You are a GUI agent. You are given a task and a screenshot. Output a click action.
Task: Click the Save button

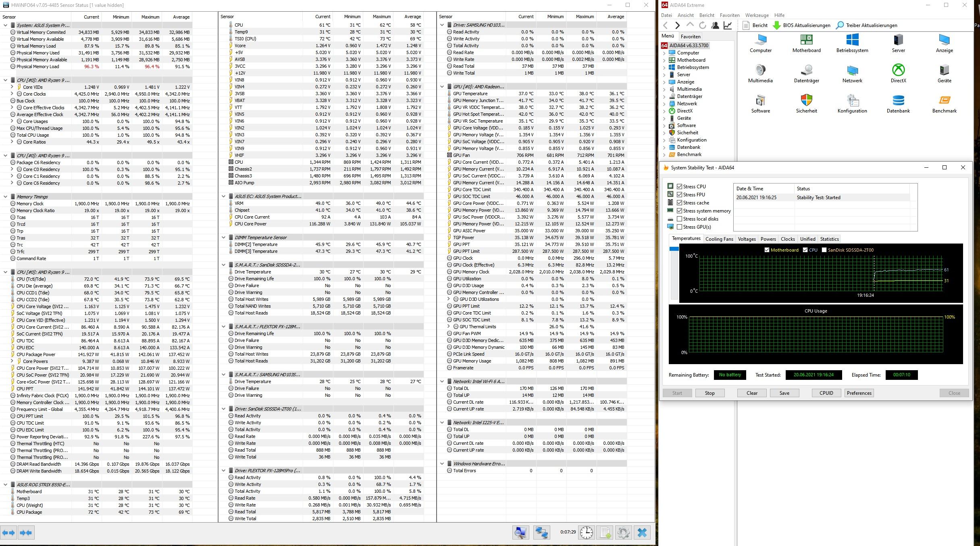[x=784, y=393]
